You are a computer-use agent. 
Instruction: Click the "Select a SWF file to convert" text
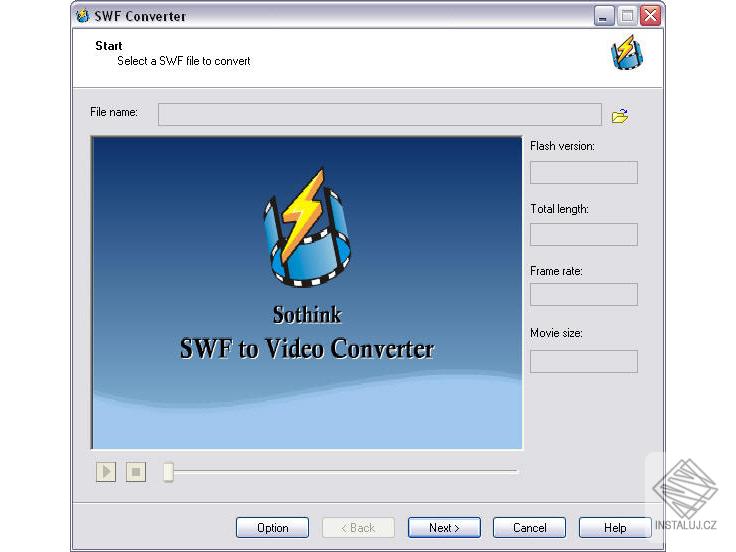[x=184, y=61]
